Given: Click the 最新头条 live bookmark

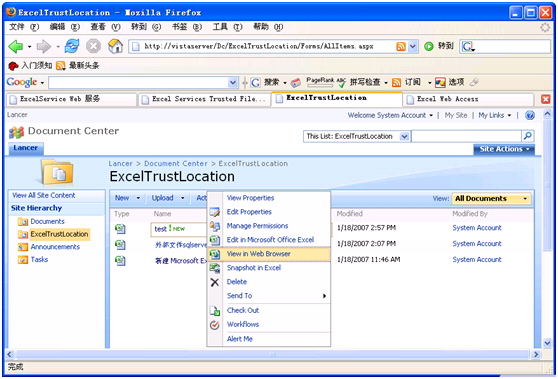Looking at the screenshot, I should pyautogui.click(x=78, y=65).
